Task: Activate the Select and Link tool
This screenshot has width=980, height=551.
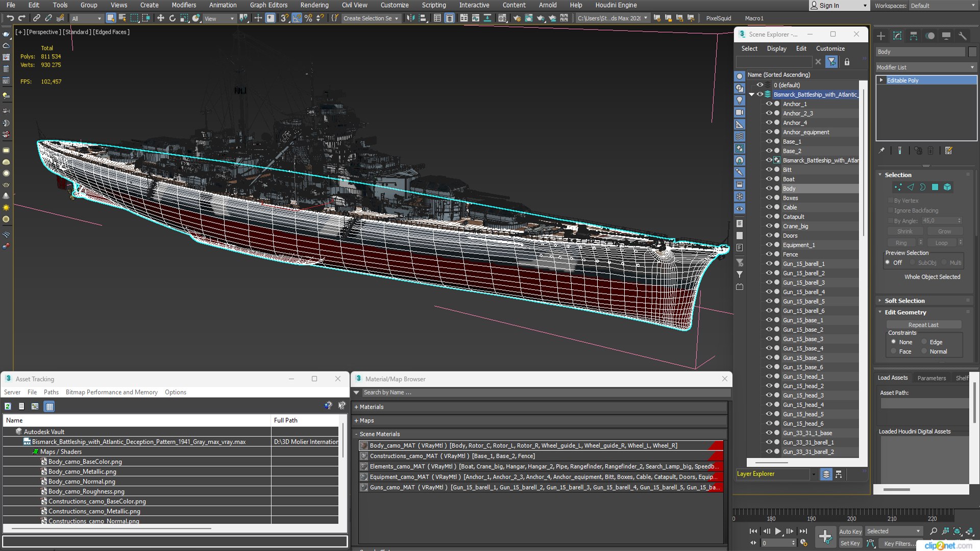Action: point(36,18)
